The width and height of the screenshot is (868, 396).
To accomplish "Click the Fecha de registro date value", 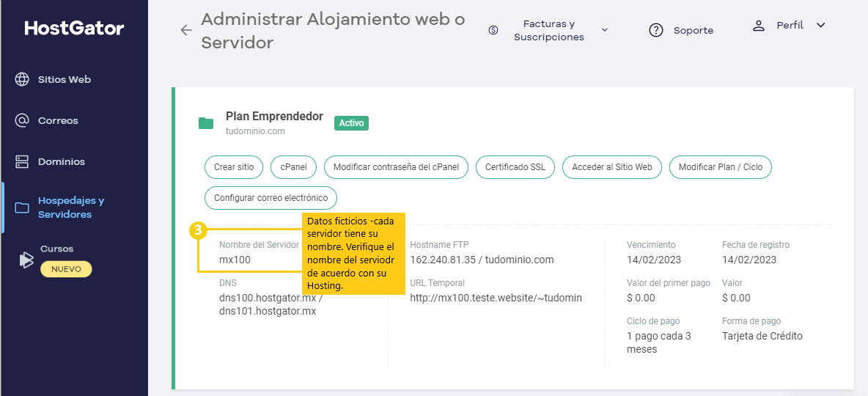I will [x=749, y=259].
